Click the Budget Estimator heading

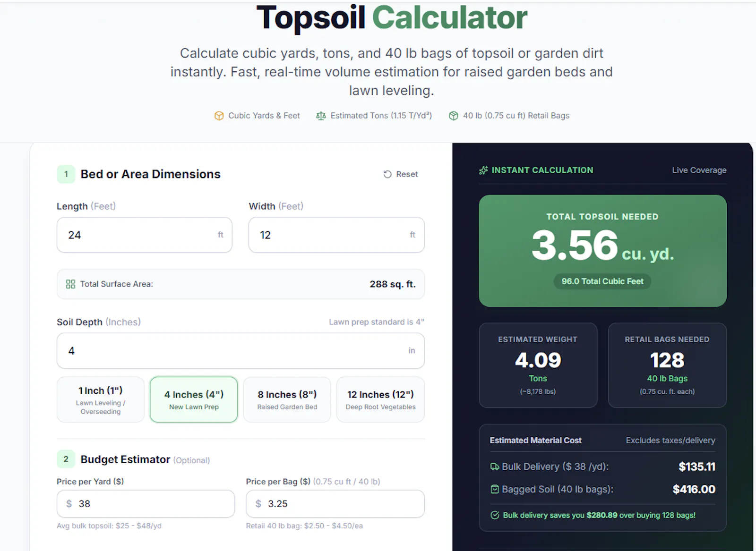pos(125,459)
